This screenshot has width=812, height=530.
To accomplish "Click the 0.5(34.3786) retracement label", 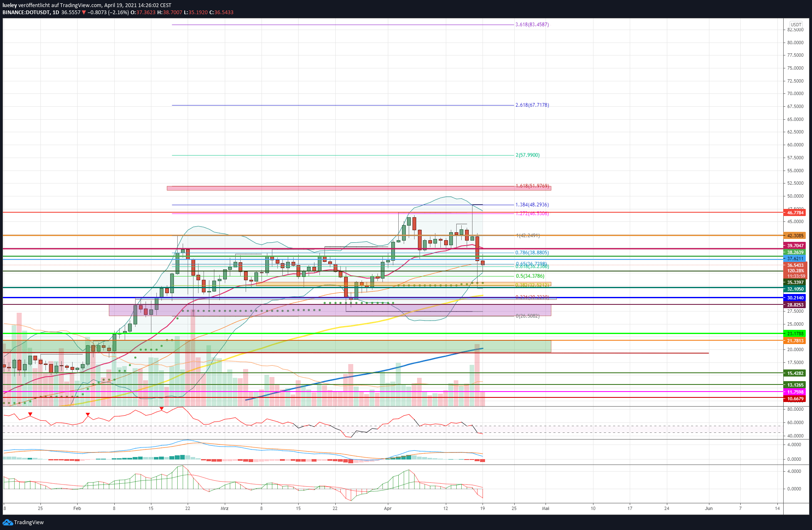I will tap(530, 276).
